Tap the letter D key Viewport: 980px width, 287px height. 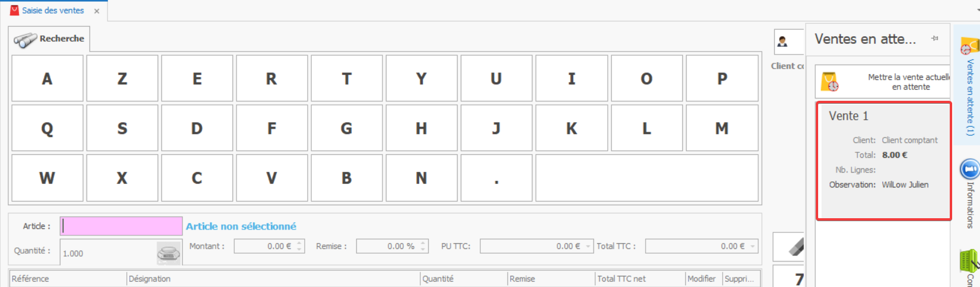pyautogui.click(x=197, y=128)
